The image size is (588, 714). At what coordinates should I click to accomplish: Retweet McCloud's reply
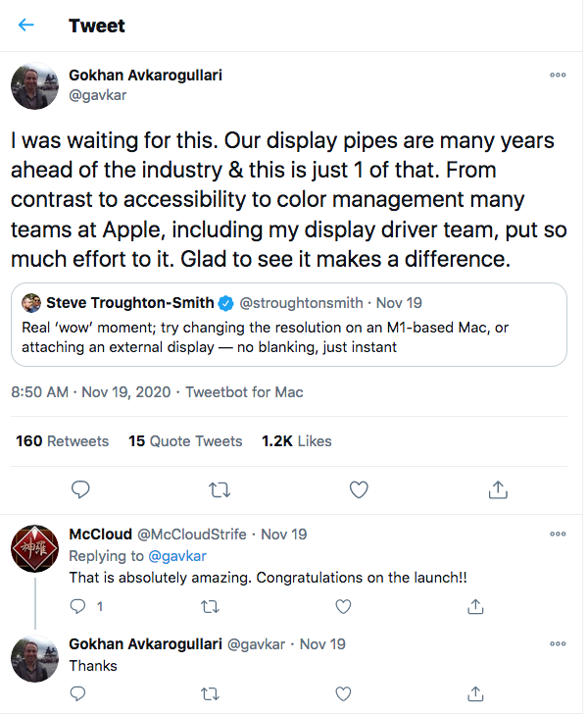(x=211, y=607)
